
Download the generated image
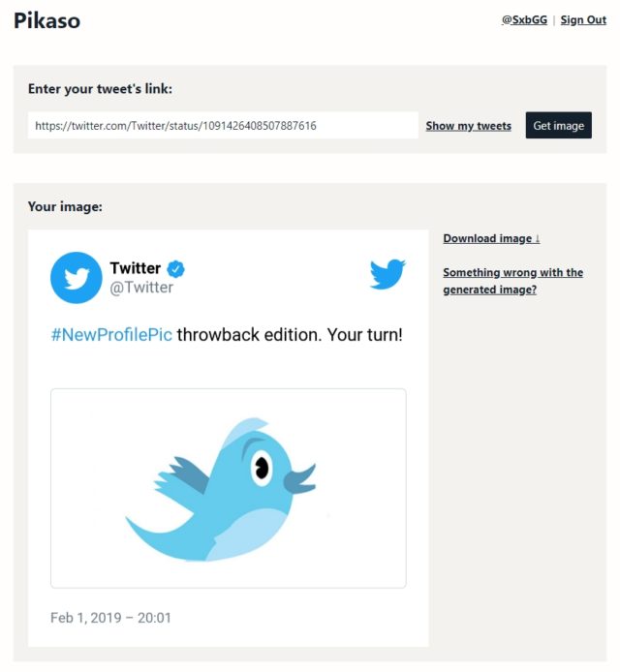tap(491, 238)
